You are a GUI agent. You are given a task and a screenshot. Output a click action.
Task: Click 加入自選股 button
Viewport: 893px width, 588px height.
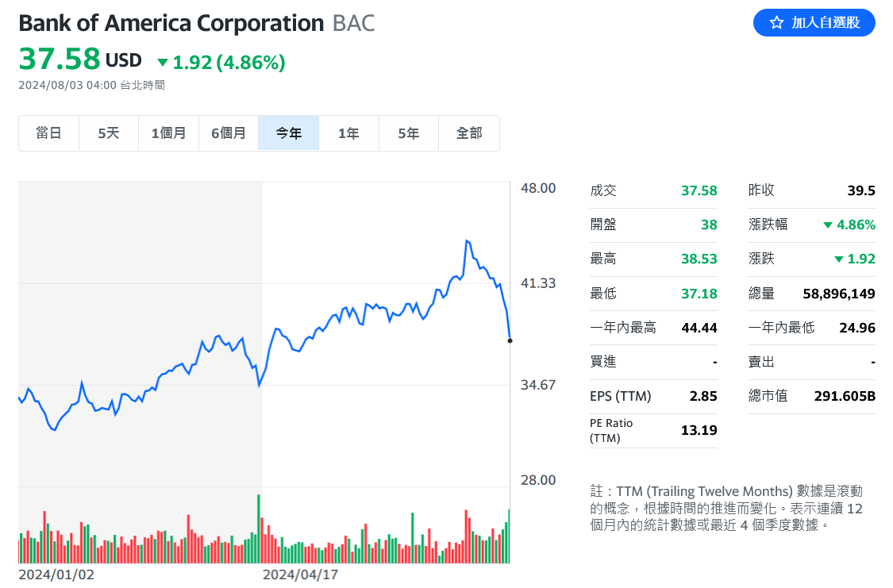coord(814,23)
